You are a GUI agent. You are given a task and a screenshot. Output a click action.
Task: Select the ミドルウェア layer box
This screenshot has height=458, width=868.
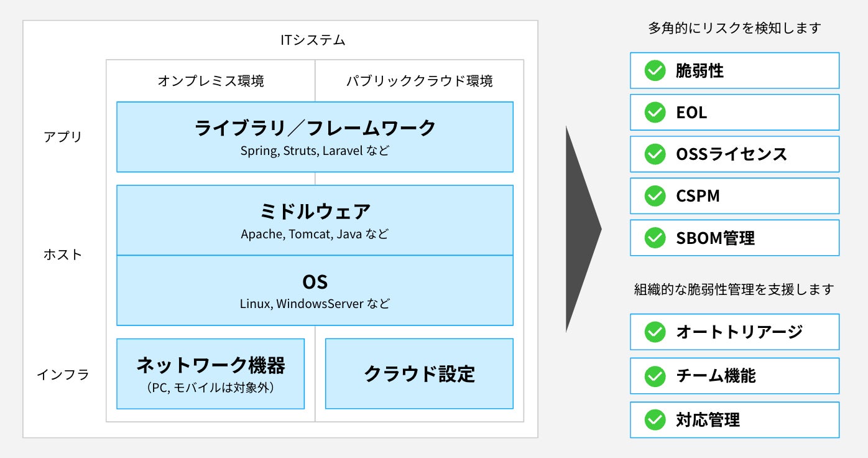315,220
